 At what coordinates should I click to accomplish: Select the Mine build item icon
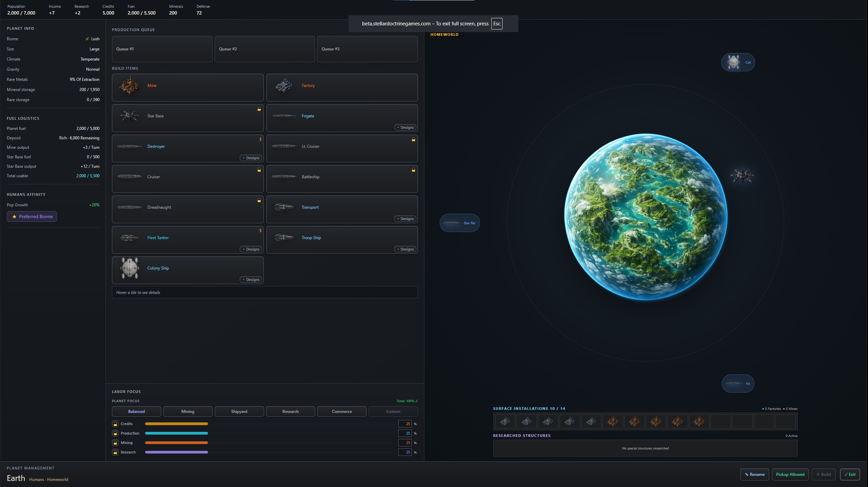pos(130,86)
